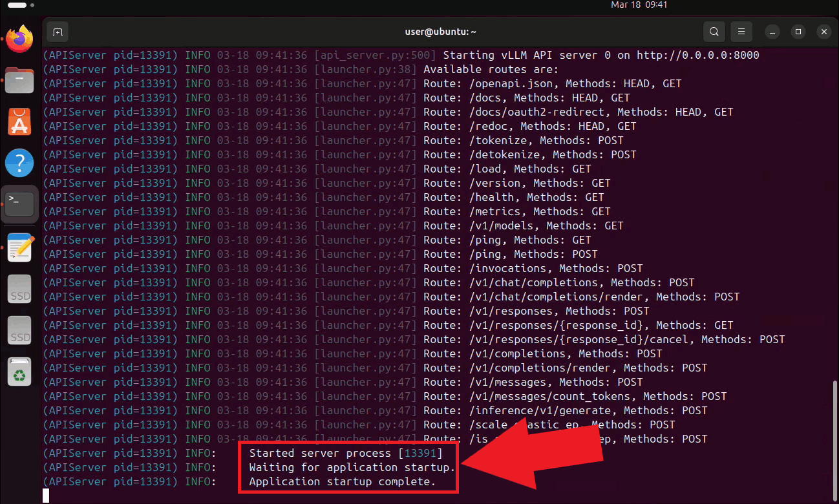This screenshot has height=504, width=839.
Task: Open the second SSD drive from the dock
Action: pyautogui.click(x=19, y=330)
